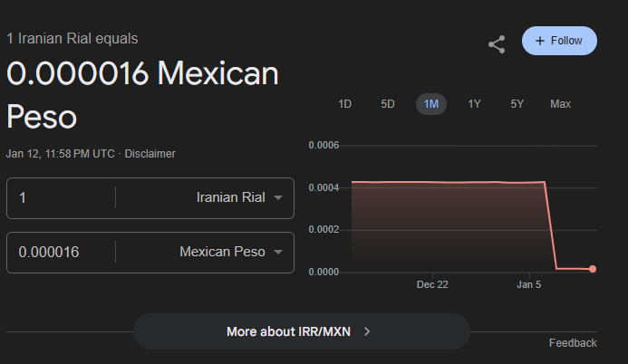
Task: Click the Feedback link
Action: click(573, 343)
